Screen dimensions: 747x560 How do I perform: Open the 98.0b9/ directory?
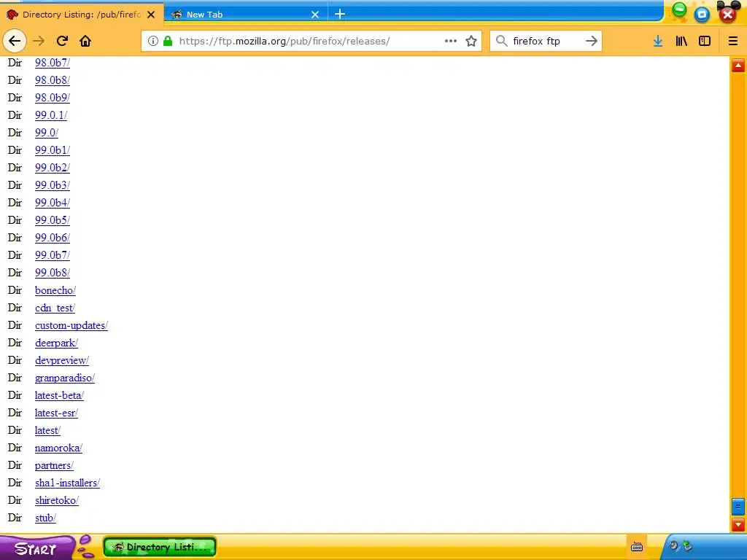pos(53,98)
